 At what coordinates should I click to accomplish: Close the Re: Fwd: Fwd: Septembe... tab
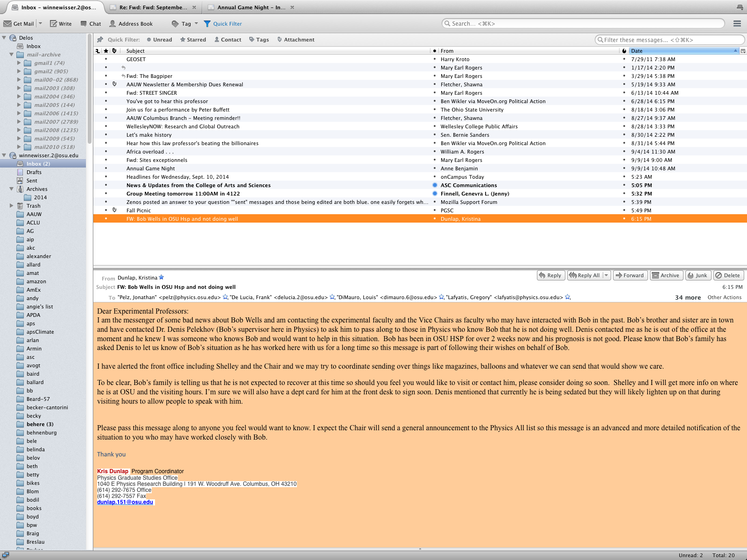(x=194, y=7)
